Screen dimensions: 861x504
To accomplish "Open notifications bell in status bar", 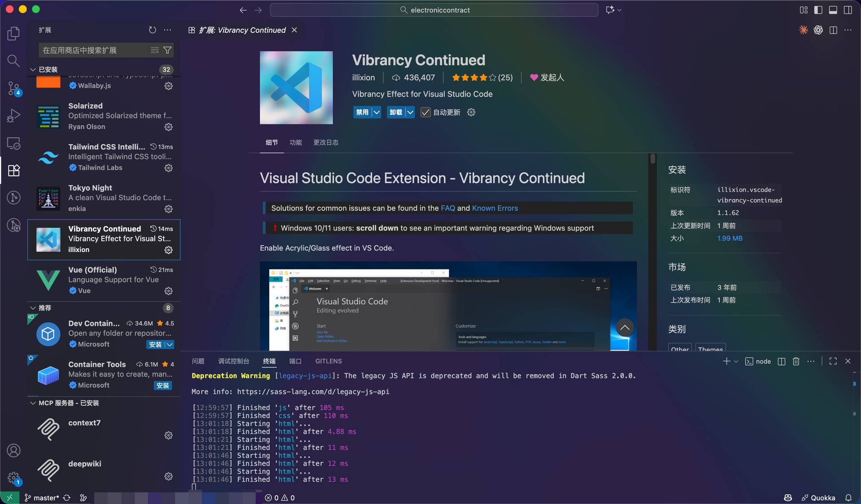I will (x=848, y=498).
